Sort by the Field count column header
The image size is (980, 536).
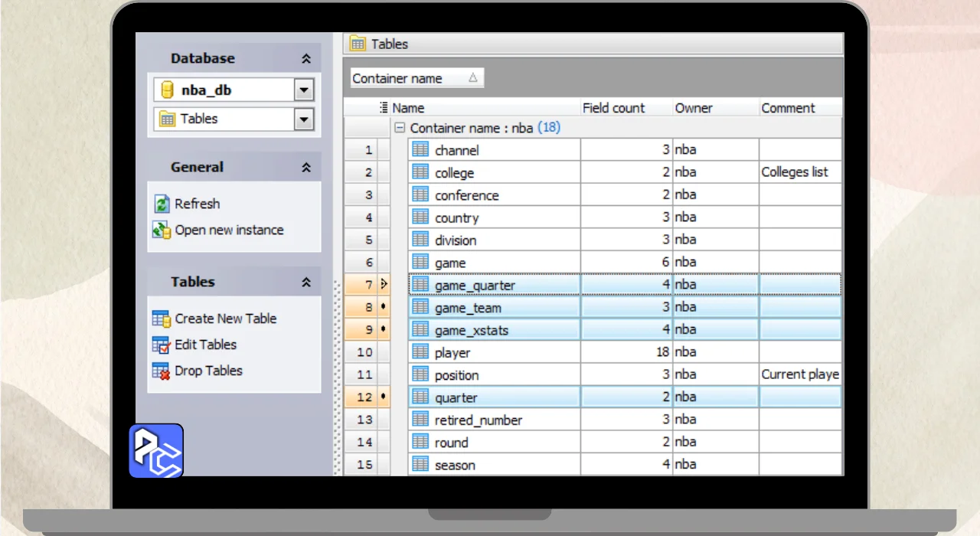[x=614, y=108]
